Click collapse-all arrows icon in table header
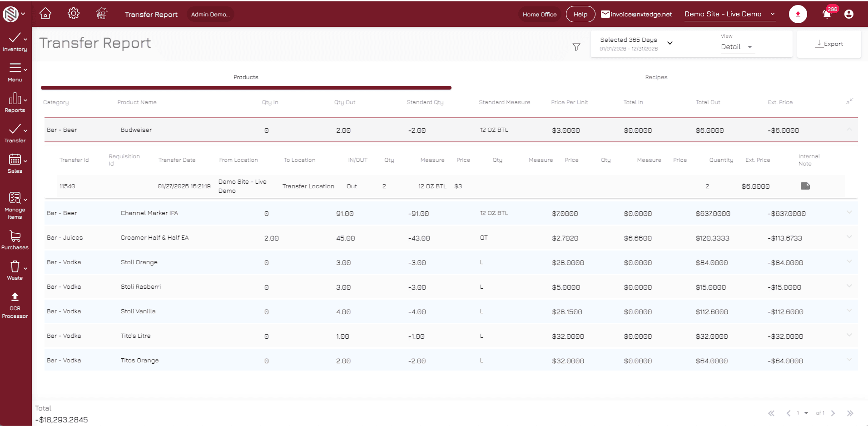 (x=849, y=101)
